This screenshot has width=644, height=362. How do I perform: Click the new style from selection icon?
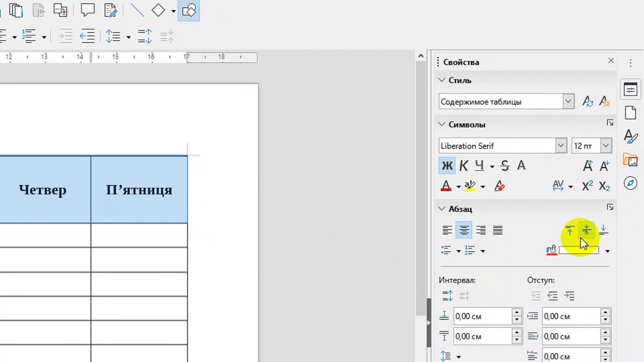point(605,102)
